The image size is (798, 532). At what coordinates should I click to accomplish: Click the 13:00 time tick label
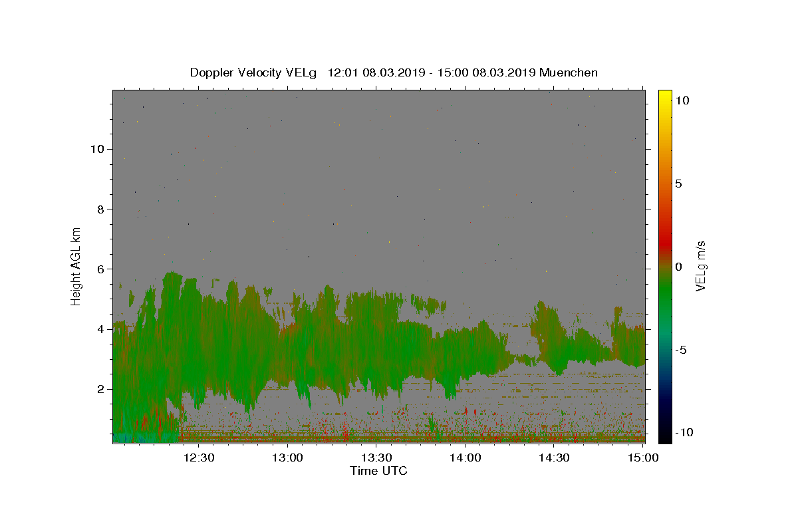tap(287, 458)
